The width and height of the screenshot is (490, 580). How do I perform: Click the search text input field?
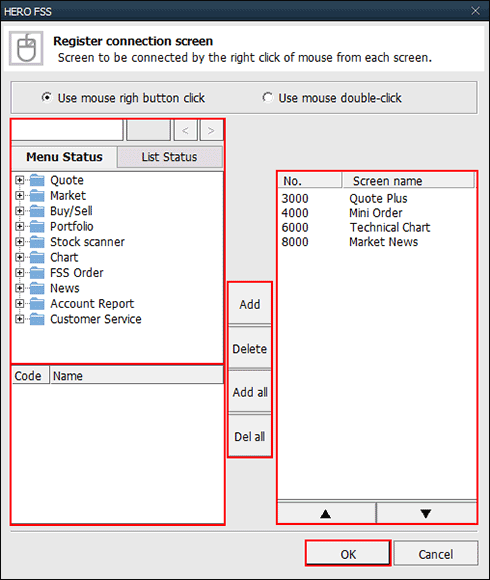click(x=67, y=130)
